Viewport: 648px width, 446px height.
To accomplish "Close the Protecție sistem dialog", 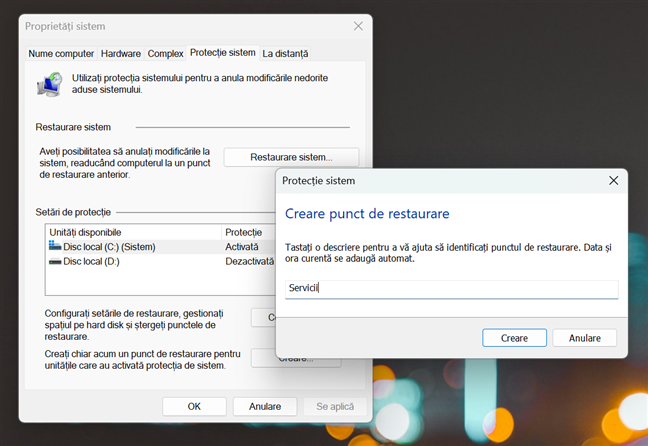I will coord(612,181).
